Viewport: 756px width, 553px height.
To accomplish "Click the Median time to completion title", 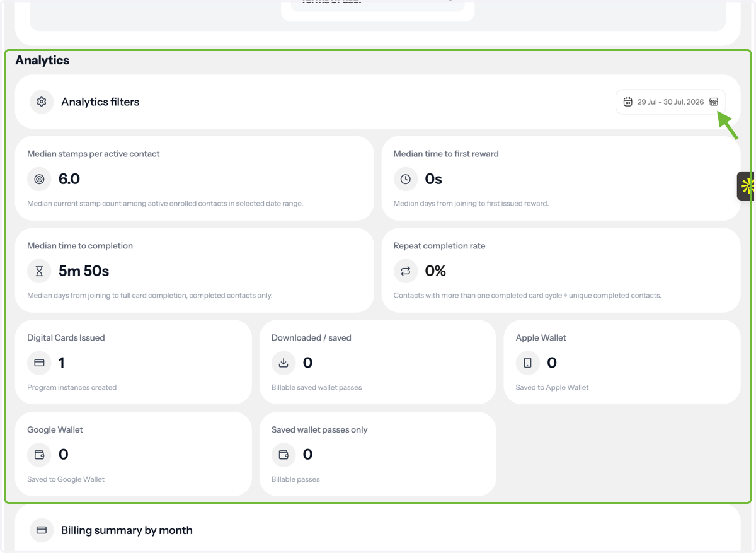I will click(80, 246).
